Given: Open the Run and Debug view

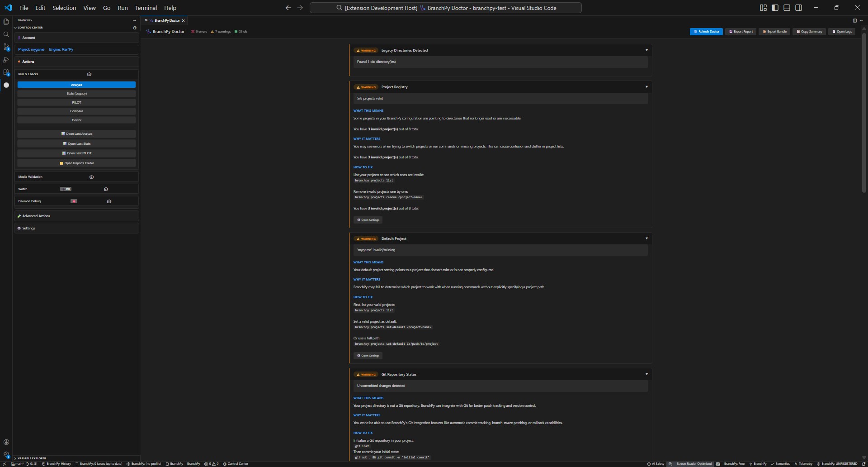Looking at the screenshot, I should click(6, 59).
